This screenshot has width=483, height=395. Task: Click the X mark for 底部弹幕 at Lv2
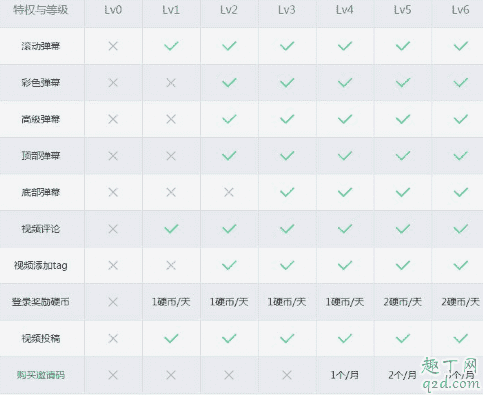point(229,192)
